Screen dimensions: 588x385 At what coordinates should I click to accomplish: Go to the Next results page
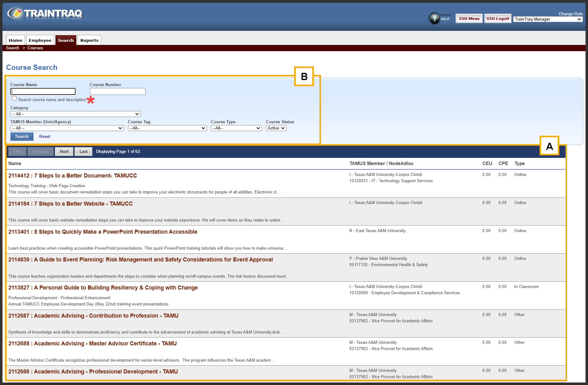click(64, 152)
